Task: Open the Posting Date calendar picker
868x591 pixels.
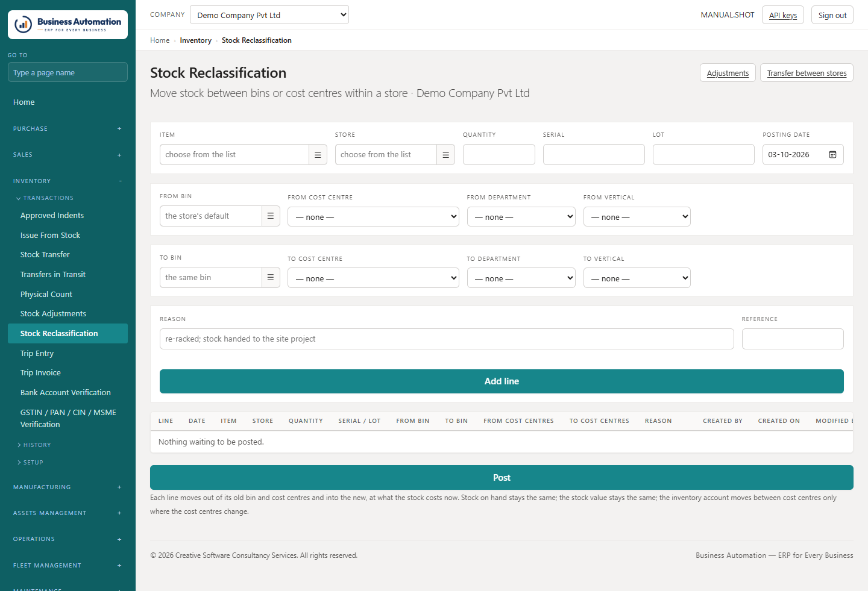Action: pyautogui.click(x=832, y=155)
